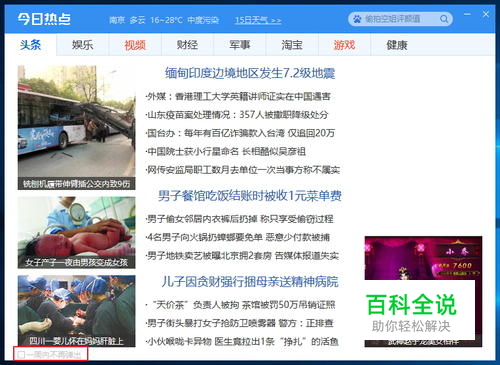Open news 男子偷女邻居内衣裤后扔掉
Image resolution: width=500 pixels, height=365 pixels.
239,219
